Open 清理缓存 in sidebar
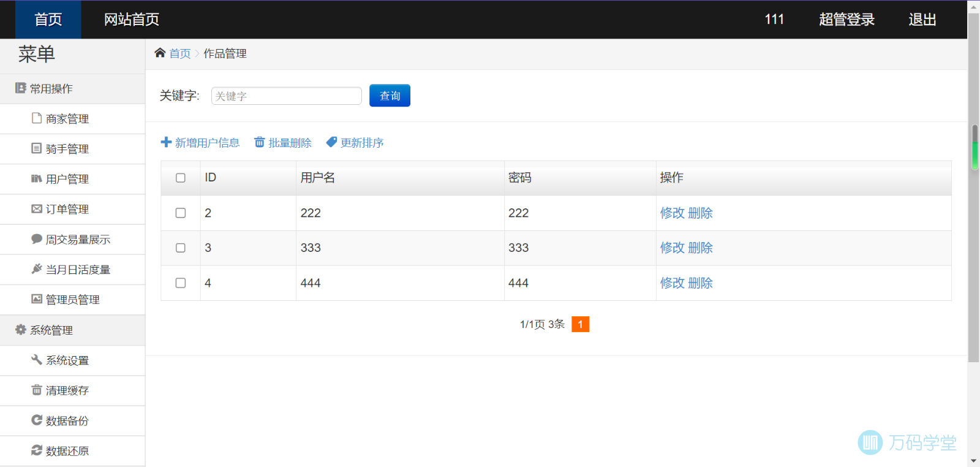The width and height of the screenshot is (980, 467). [72, 390]
